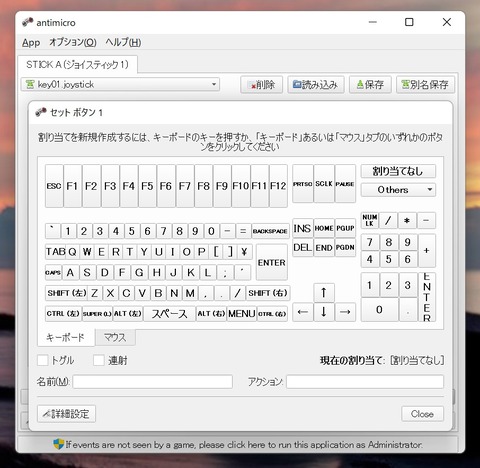Screen dimensions: 480x468
Task: Click the 割り当てなし (no assignment) button
Action: coord(398,171)
